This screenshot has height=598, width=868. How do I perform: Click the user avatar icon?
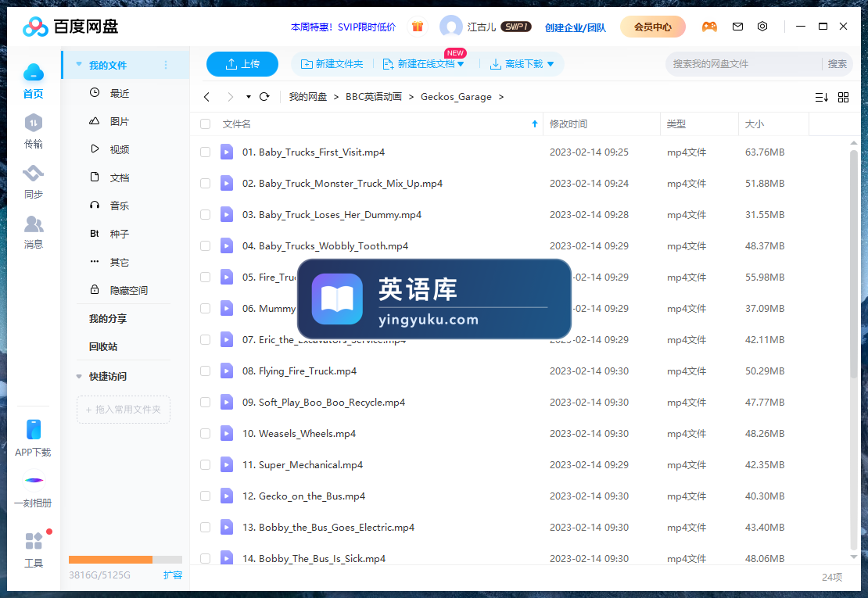click(x=450, y=26)
